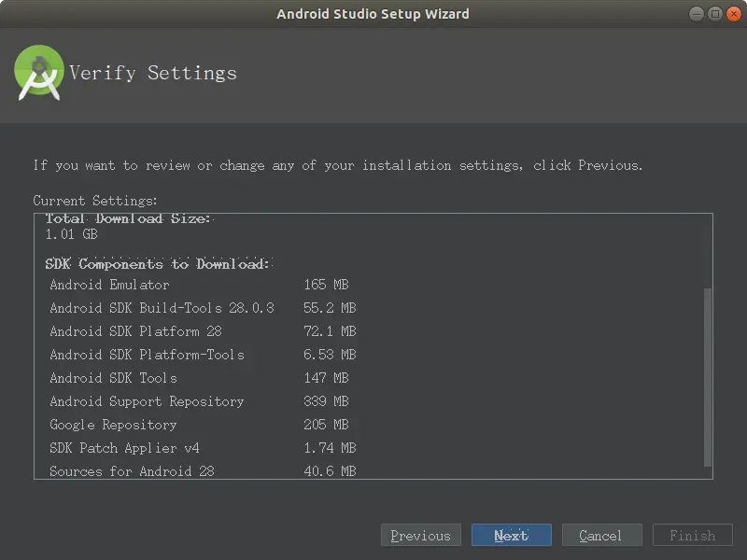
Task: Select Android SDK Build-Tools 28.0.3 line
Action: click(162, 308)
